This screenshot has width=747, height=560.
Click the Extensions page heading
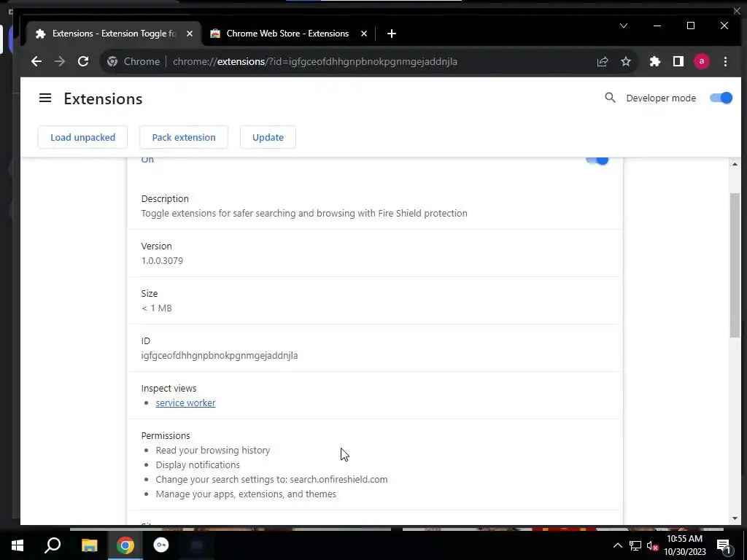[103, 98]
